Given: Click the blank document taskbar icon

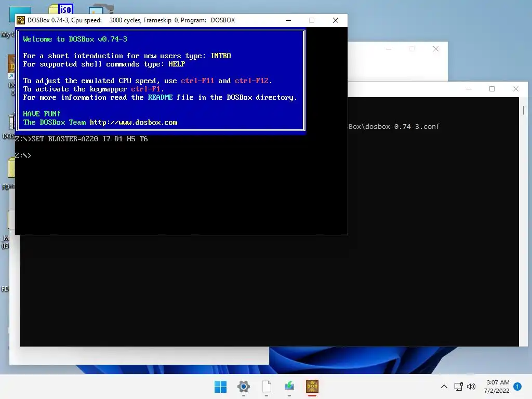Looking at the screenshot, I should (x=267, y=387).
